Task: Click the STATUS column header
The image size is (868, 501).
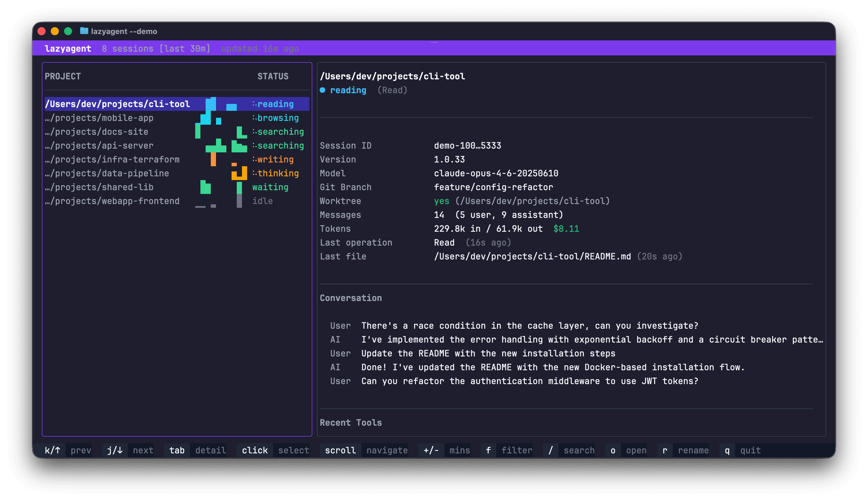Action: pos(273,76)
